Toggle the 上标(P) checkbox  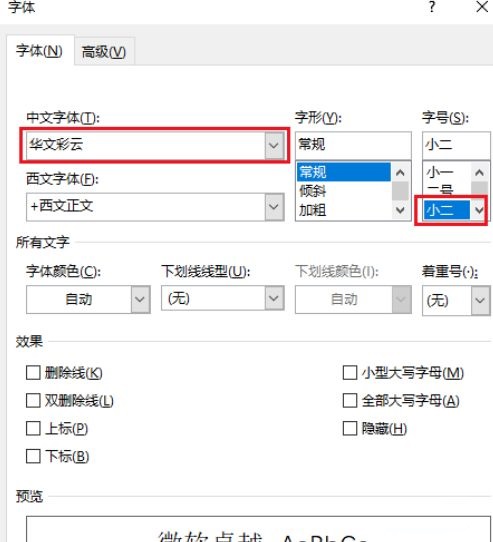click(x=33, y=429)
